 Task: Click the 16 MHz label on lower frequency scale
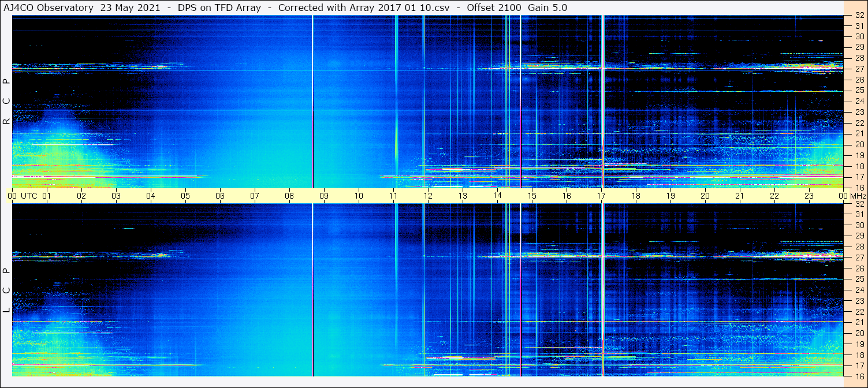(859, 376)
